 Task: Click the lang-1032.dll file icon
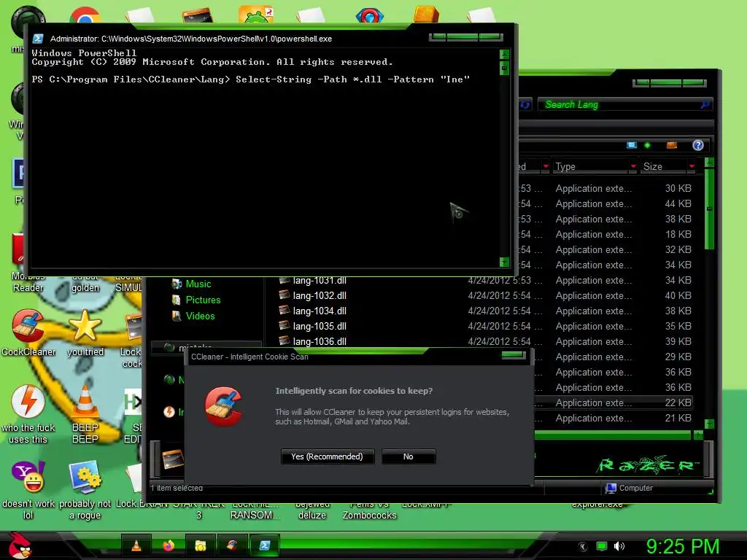point(285,295)
